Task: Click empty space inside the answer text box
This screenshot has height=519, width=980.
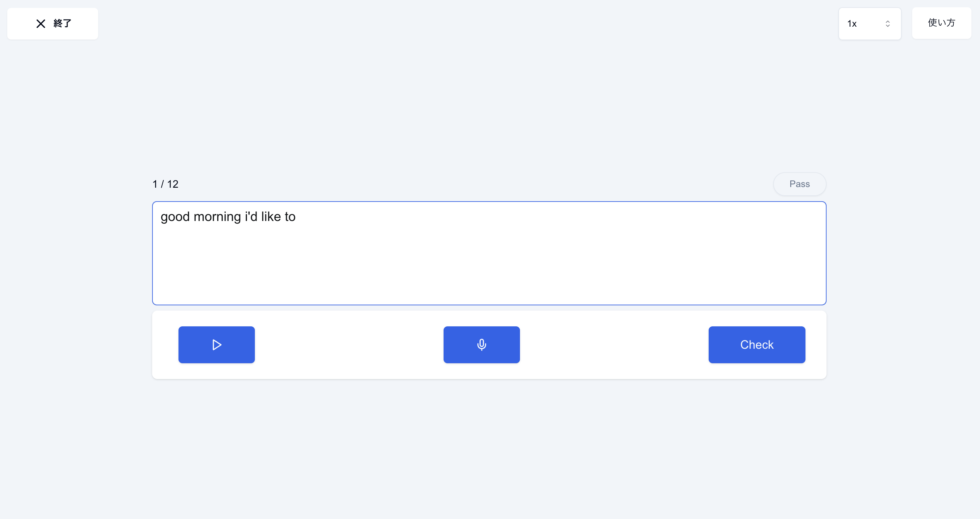Action: pyautogui.click(x=489, y=266)
